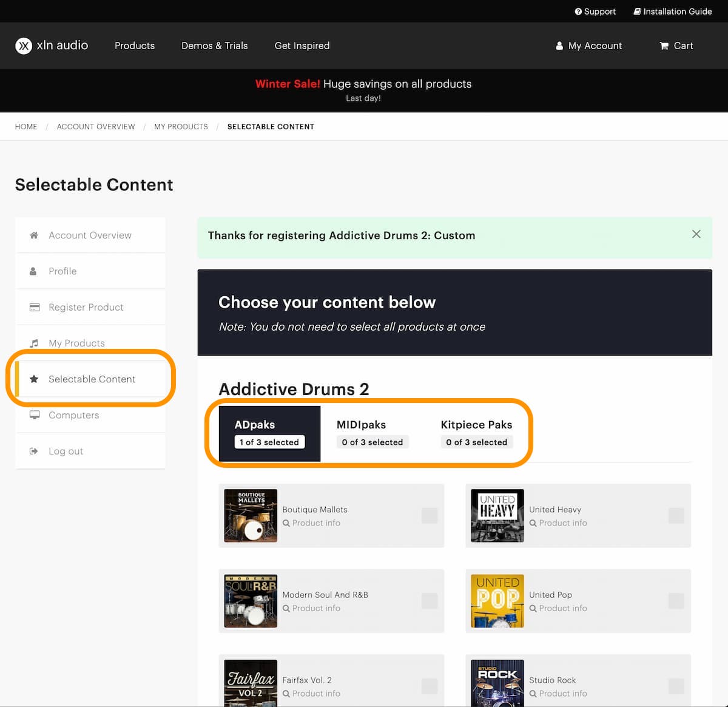The width and height of the screenshot is (728, 707).
Task: Click the log out arrow icon
Action: (x=34, y=451)
